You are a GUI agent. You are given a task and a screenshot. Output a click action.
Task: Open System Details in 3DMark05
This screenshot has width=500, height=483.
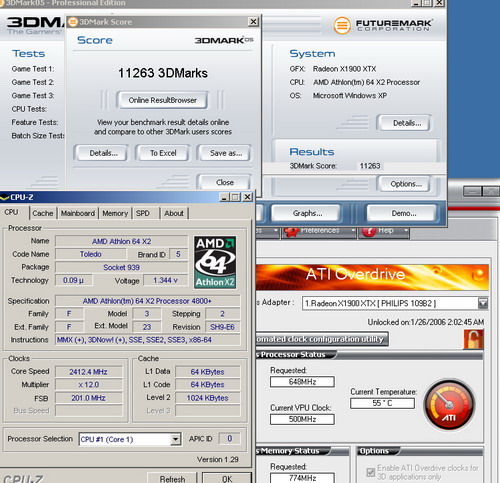[x=404, y=123]
